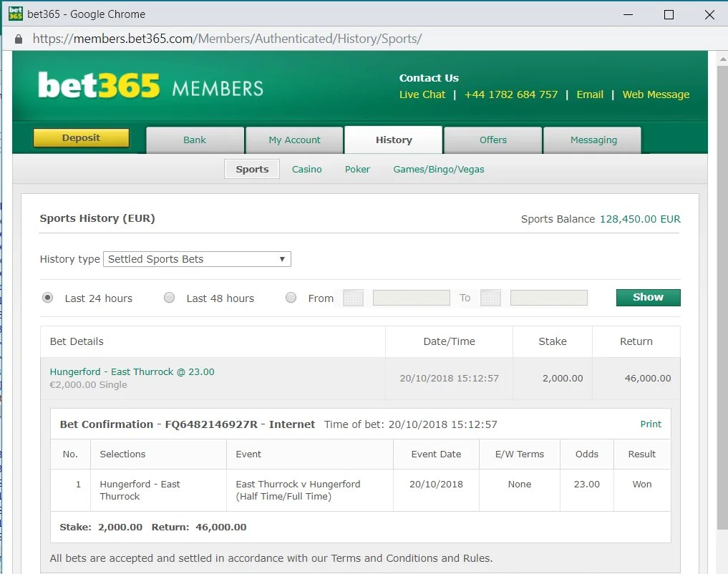The height and width of the screenshot is (574, 728).
Task: Click the vertical page scrollbar
Action: coord(722,297)
